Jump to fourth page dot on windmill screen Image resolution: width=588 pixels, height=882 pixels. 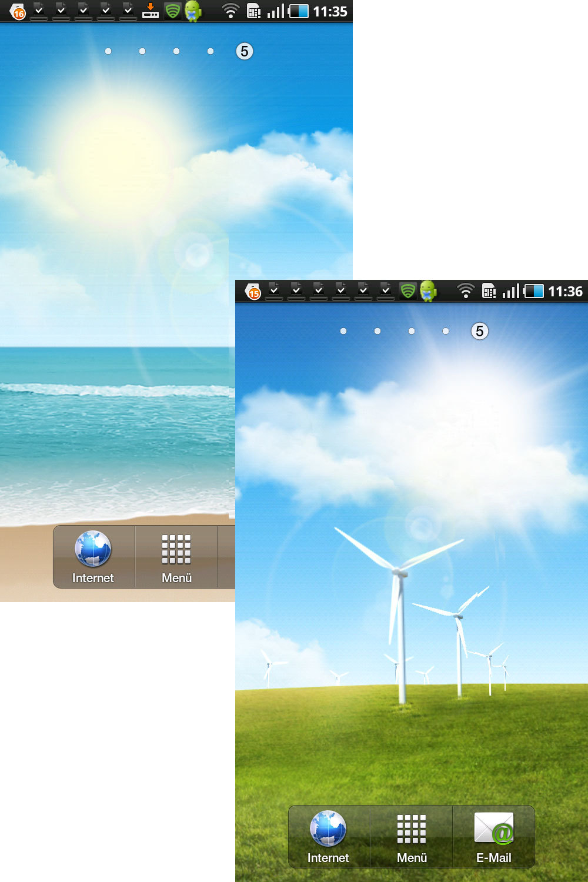[x=446, y=331]
